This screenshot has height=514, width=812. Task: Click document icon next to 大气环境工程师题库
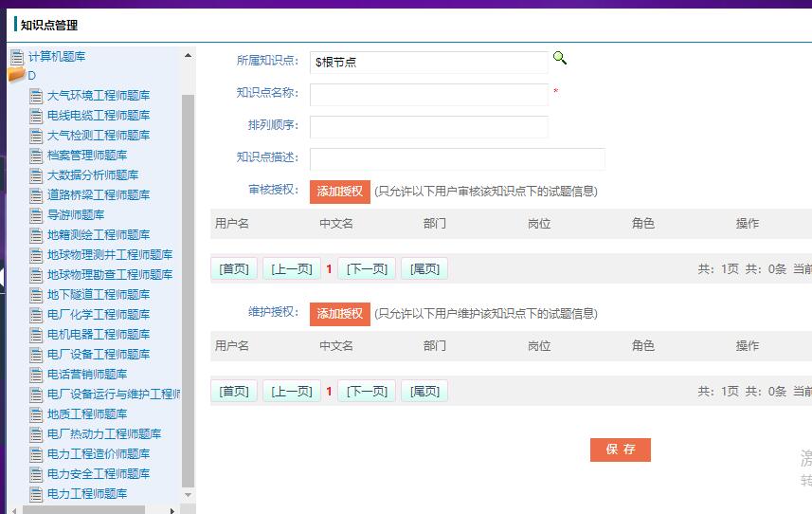36,96
